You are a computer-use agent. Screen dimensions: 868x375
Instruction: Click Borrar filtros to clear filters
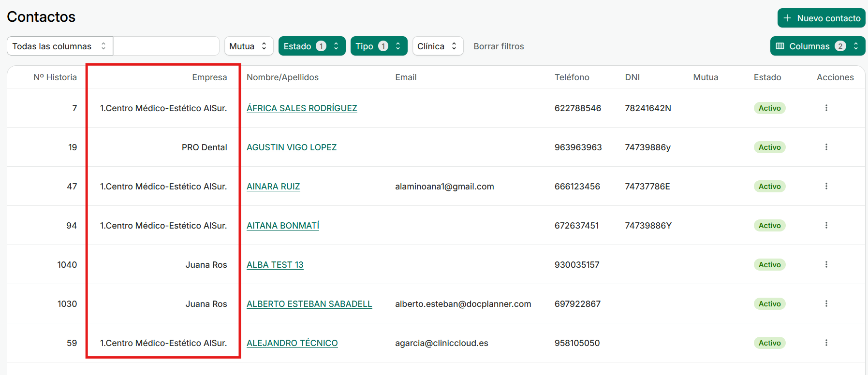coord(499,46)
